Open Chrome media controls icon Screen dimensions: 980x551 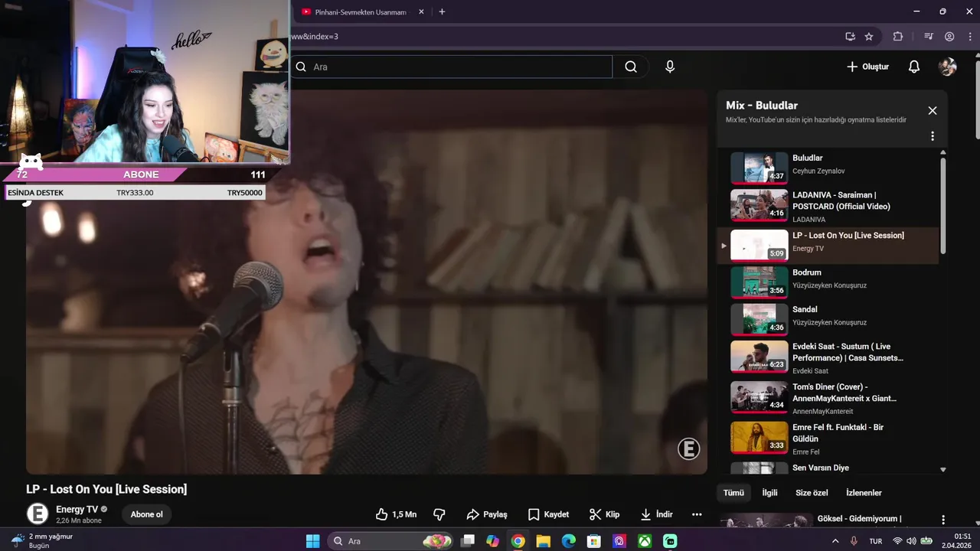929,36
